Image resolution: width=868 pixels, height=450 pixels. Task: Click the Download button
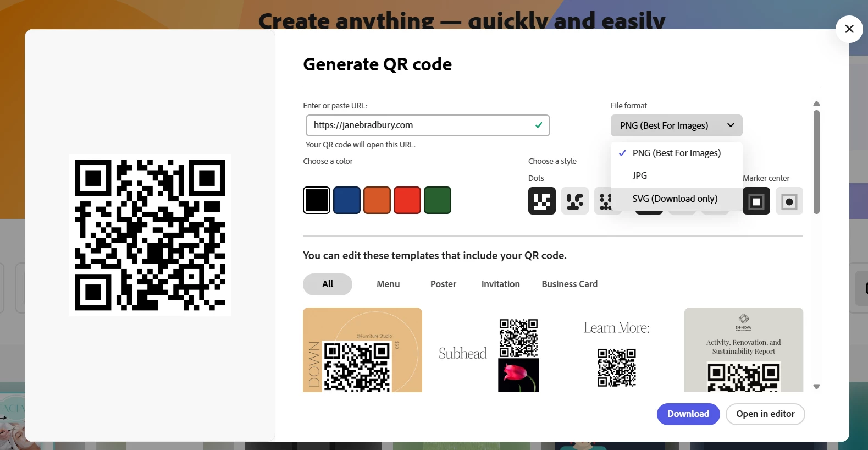click(688, 414)
